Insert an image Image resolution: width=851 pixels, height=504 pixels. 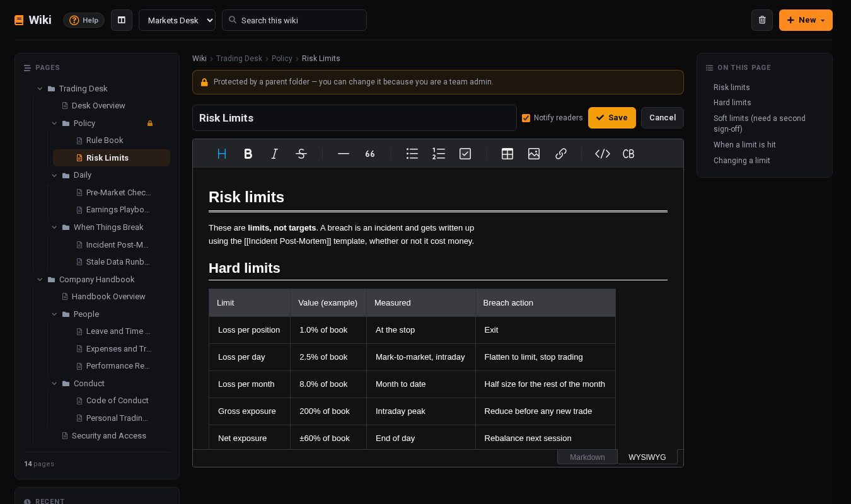pyautogui.click(x=534, y=154)
